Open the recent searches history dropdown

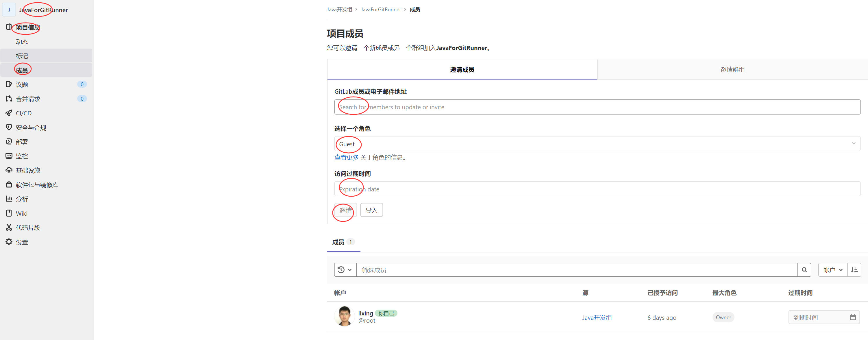point(345,269)
